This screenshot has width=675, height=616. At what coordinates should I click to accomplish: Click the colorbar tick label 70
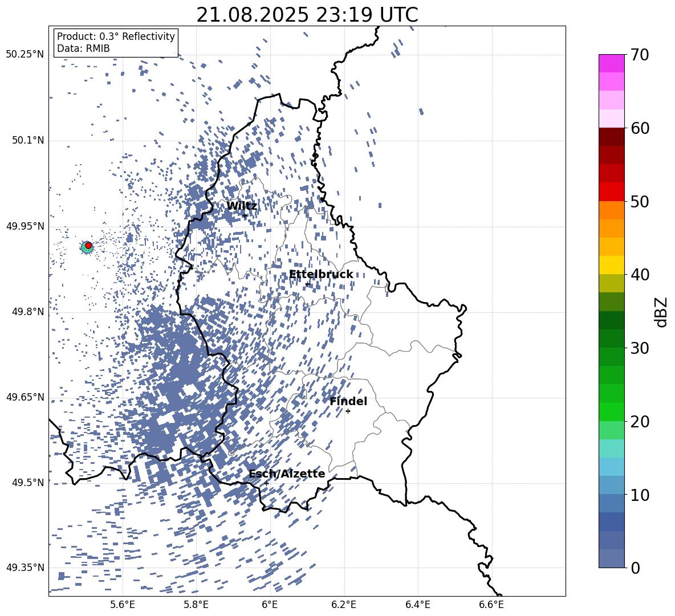point(640,55)
